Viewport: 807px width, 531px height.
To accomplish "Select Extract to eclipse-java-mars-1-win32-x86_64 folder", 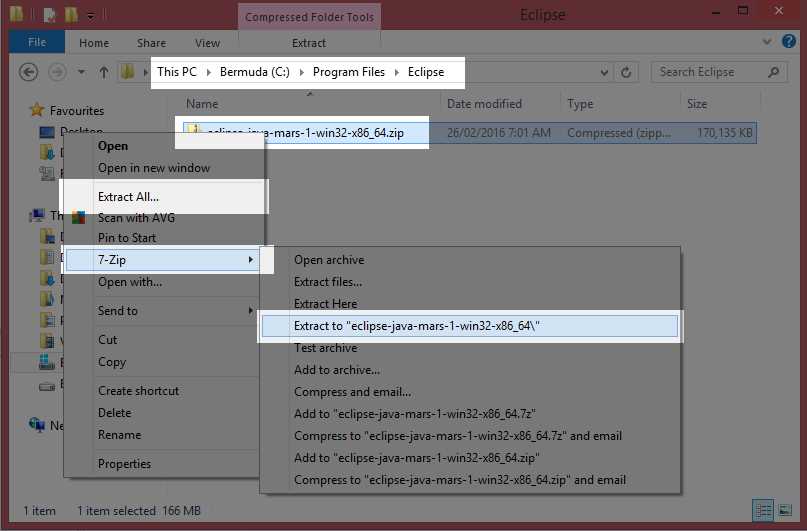I will [x=470, y=326].
